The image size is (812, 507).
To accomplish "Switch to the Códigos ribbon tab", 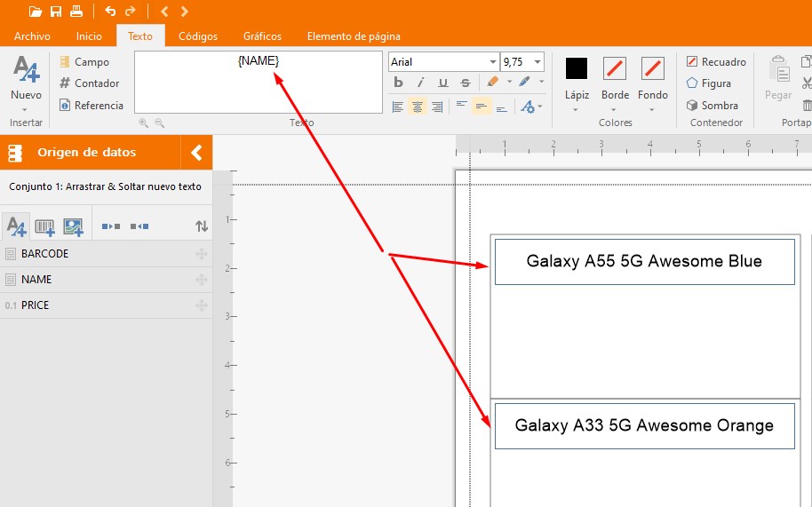I will pyautogui.click(x=197, y=36).
